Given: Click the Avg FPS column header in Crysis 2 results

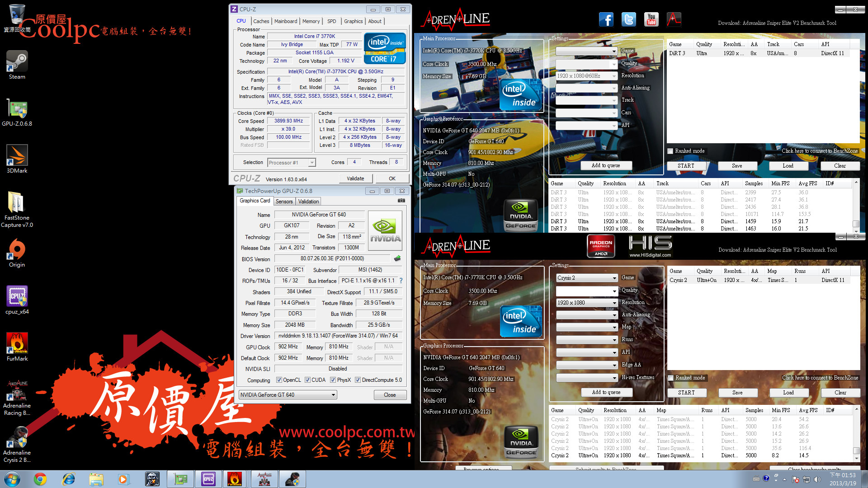Looking at the screenshot, I should (808, 410).
